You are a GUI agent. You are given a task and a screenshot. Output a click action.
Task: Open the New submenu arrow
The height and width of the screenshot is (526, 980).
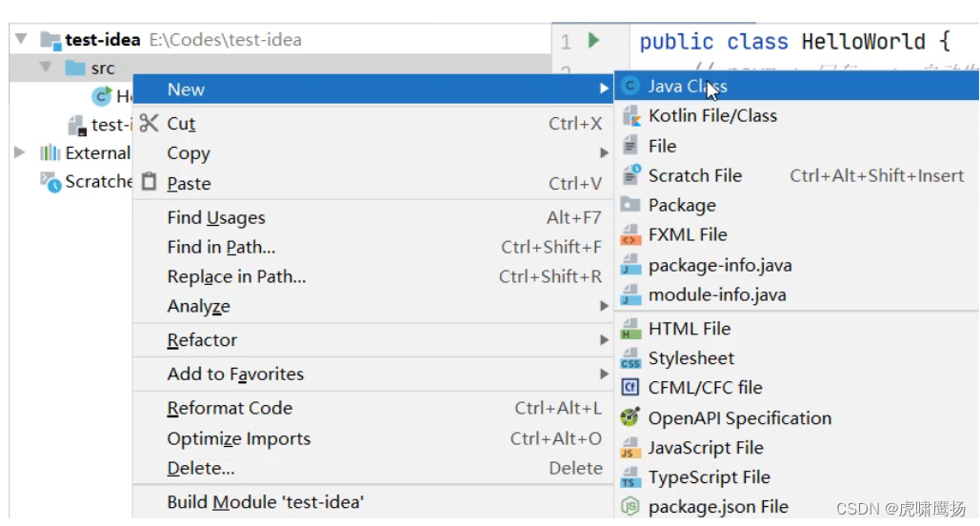pyautogui.click(x=604, y=90)
